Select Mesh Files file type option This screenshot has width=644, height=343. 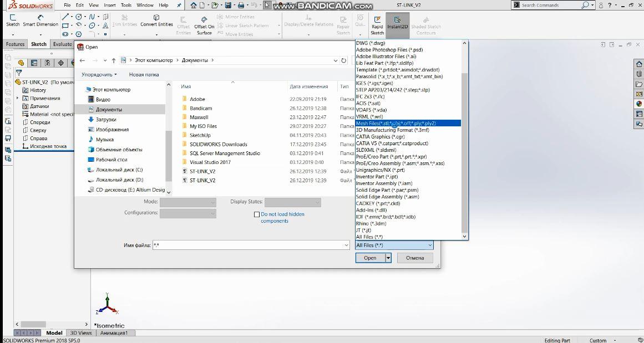408,124
